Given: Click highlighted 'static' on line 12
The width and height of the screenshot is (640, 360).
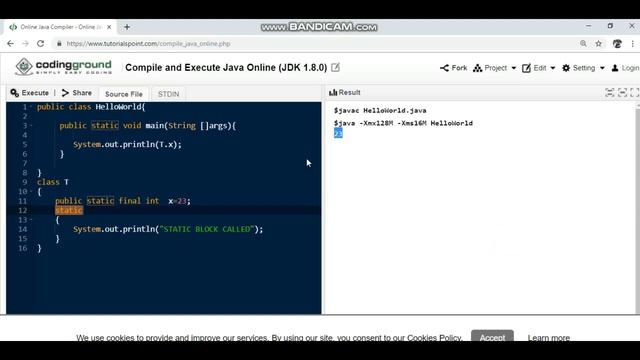Looking at the screenshot, I should coord(69,210).
